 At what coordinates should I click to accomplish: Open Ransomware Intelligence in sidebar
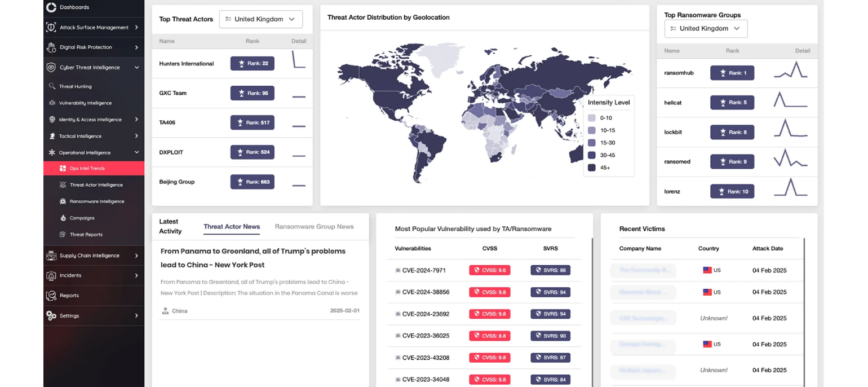coord(96,201)
